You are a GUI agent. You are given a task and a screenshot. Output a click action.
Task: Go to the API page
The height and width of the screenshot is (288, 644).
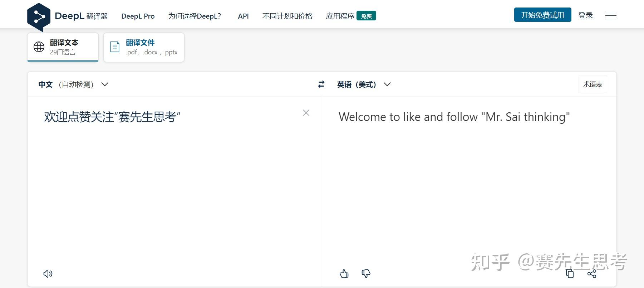coord(243,16)
